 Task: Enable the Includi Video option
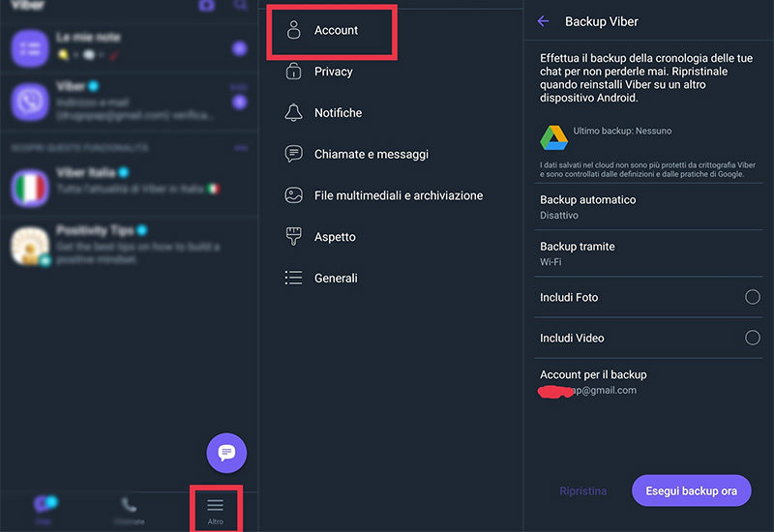click(753, 338)
